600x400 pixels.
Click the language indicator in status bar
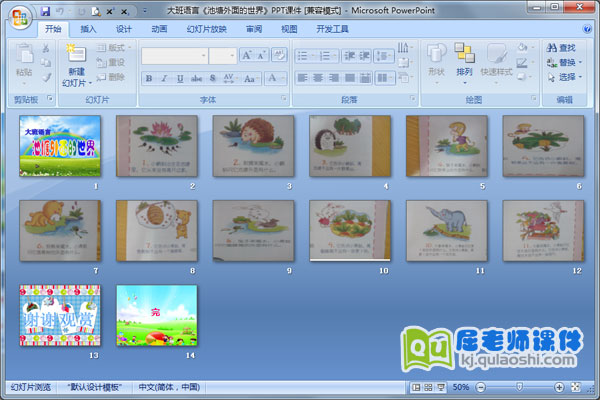click(x=167, y=387)
